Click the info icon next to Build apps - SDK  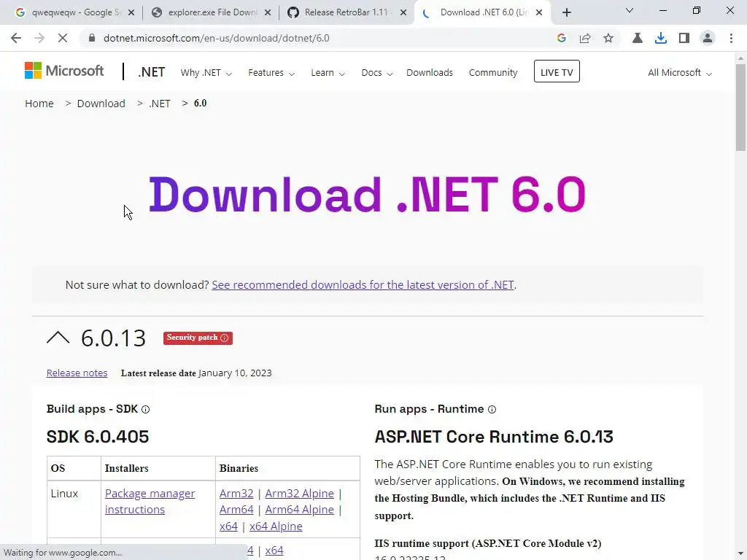(x=146, y=410)
